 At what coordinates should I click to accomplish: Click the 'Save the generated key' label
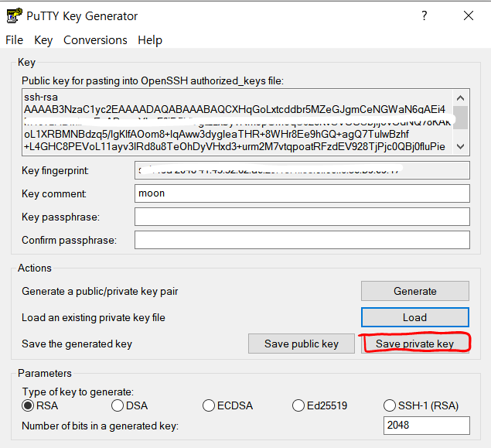[77, 344]
